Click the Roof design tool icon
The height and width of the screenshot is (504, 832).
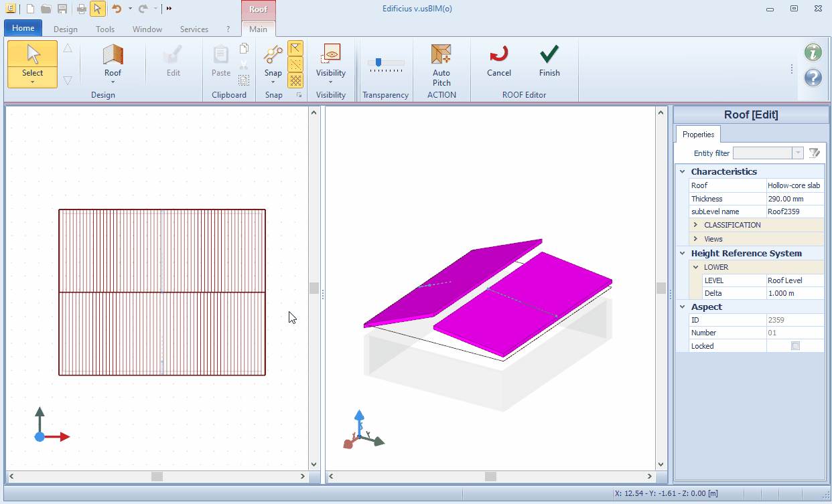(x=113, y=56)
